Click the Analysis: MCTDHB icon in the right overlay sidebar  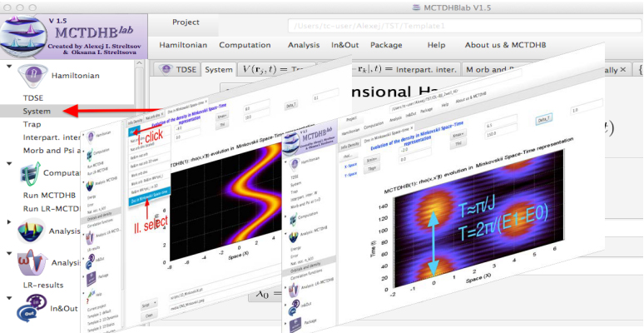(x=293, y=237)
